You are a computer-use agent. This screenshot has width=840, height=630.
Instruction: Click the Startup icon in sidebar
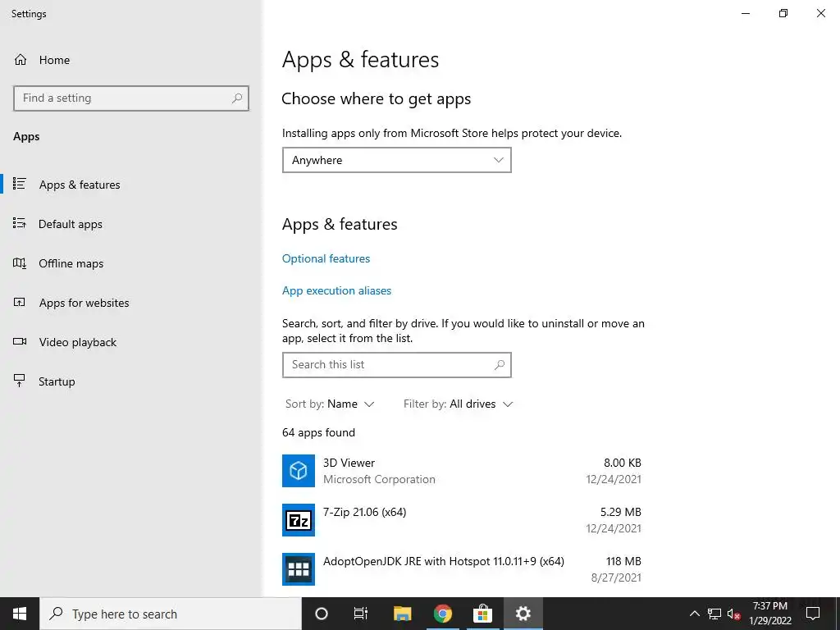coord(20,381)
